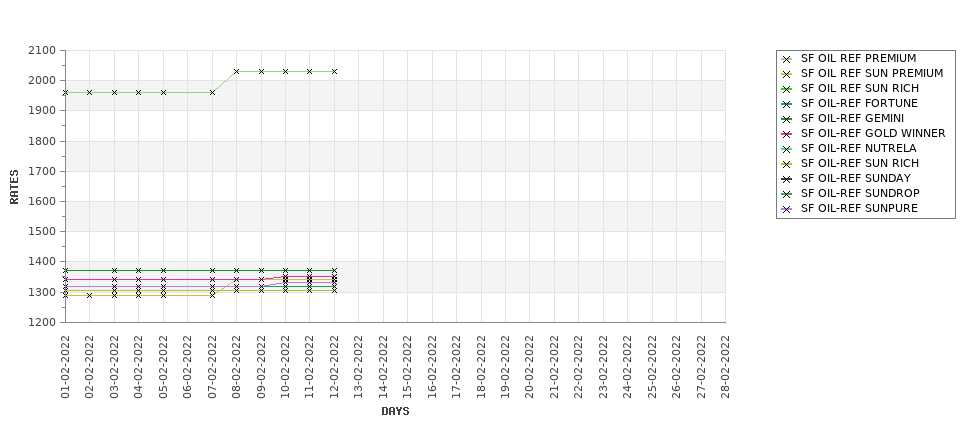Select the SF OIL-REF GEMINI legend label

[853, 118]
